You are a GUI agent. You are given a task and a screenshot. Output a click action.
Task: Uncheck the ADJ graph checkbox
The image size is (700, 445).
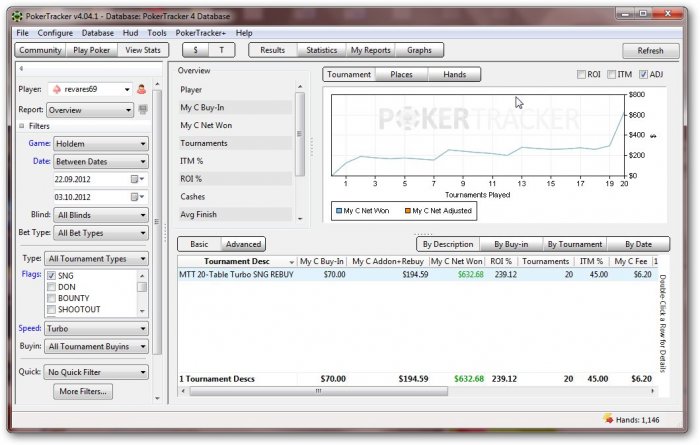point(643,75)
